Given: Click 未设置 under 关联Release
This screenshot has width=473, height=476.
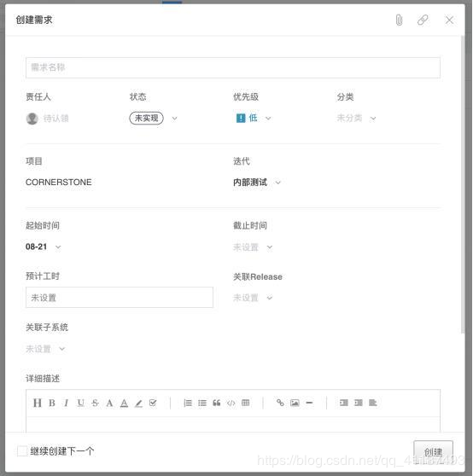Looking at the screenshot, I should coord(246,298).
